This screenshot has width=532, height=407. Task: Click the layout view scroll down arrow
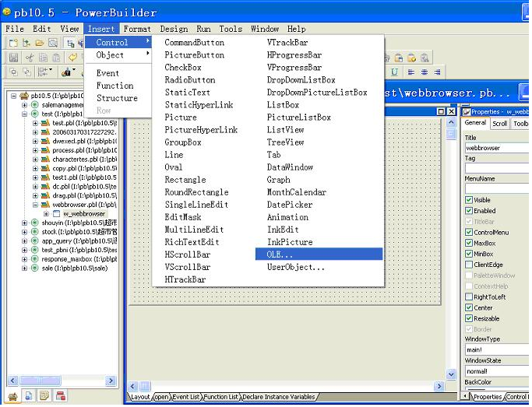pos(451,374)
